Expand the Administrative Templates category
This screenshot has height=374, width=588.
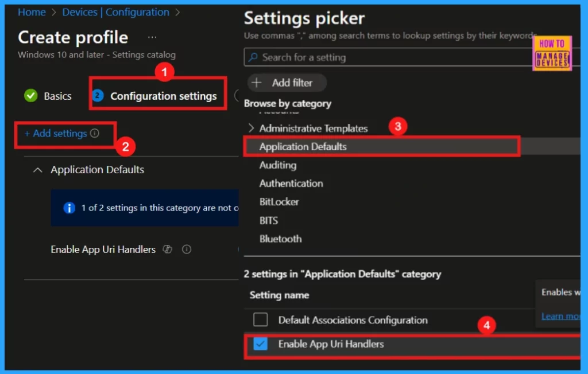(251, 128)
